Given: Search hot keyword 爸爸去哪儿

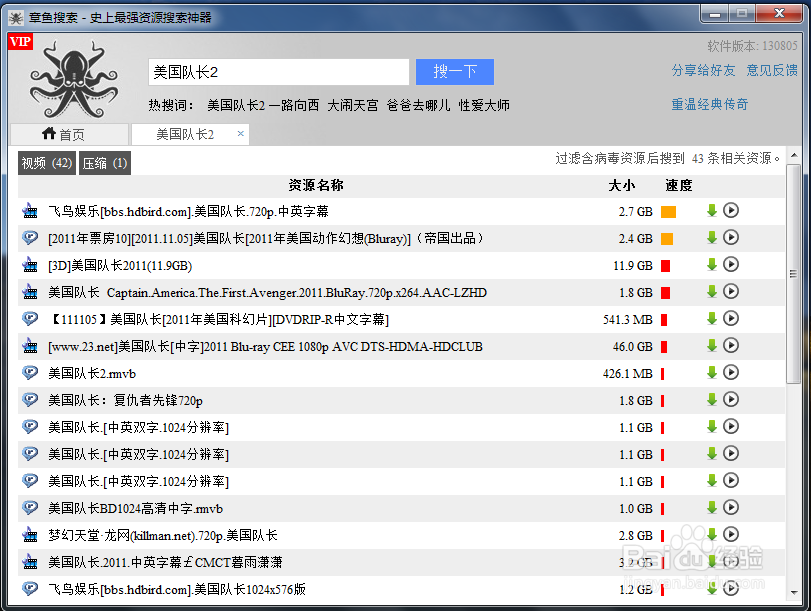Looking at the screenshot, I should coord(418,106).
